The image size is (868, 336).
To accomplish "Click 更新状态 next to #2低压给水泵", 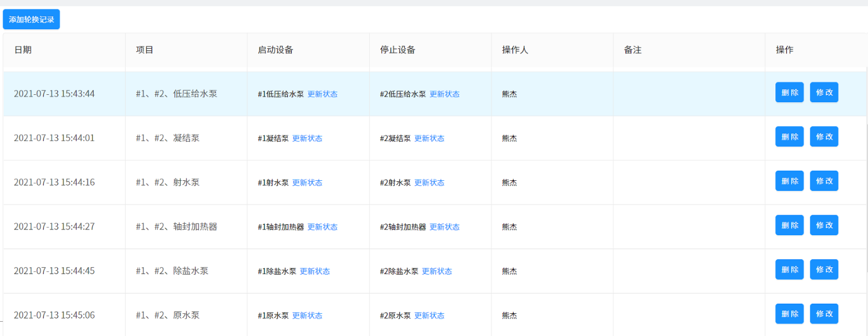I will [x=444, y=94].
